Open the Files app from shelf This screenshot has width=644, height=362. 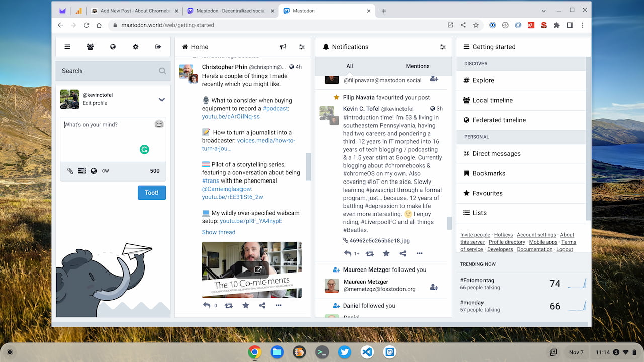point(277,352)
